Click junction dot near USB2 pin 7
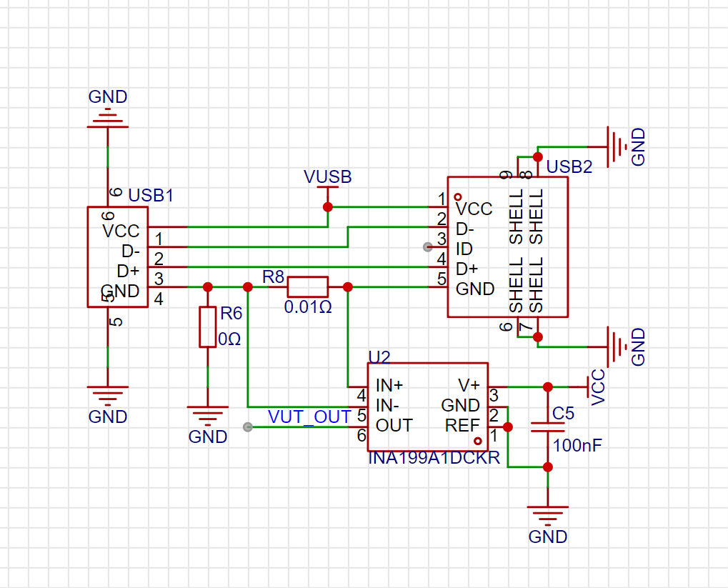Image resolution: width=728 pixels, height=588 pixels. 538,337
